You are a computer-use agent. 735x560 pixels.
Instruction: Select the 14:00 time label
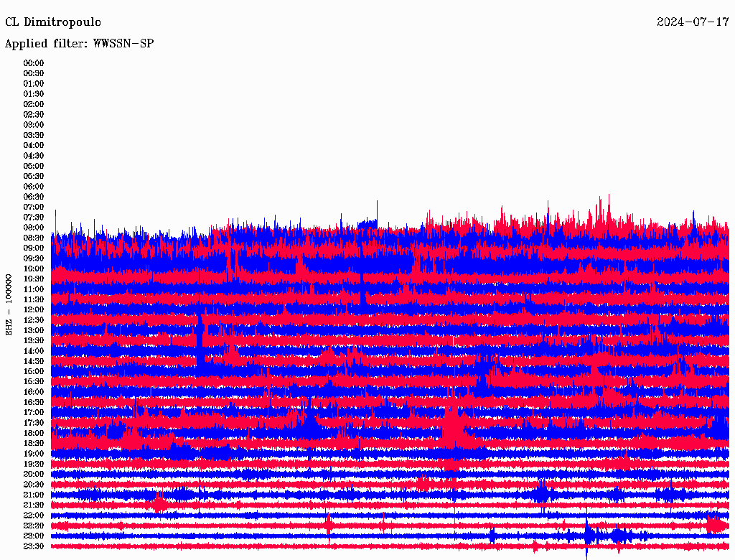[34, 351]
